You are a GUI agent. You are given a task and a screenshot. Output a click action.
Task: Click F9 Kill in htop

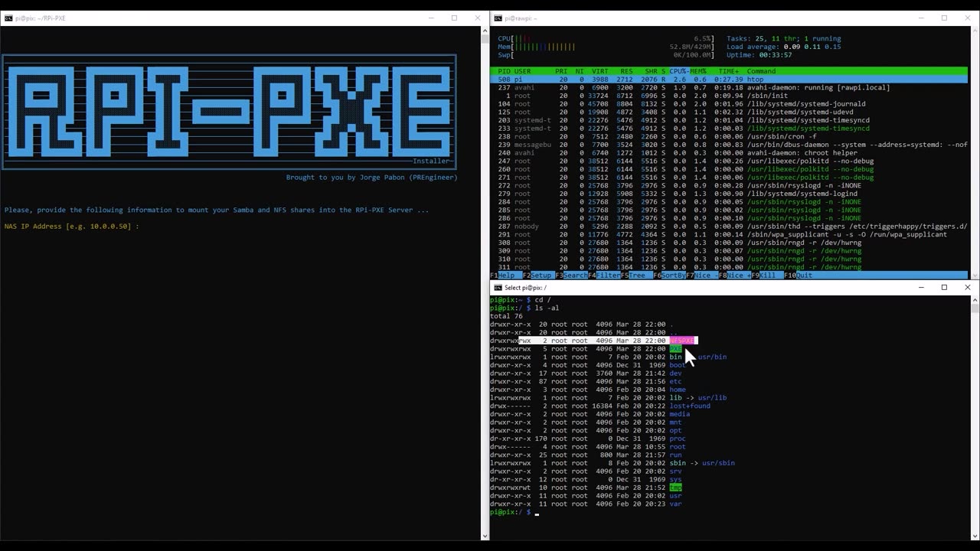click(764, 275)
